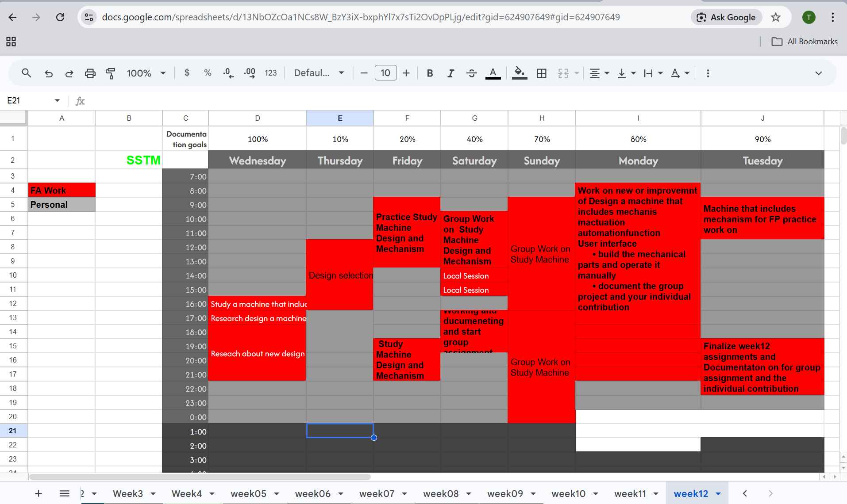Open the Default font family dropdown

319,73
